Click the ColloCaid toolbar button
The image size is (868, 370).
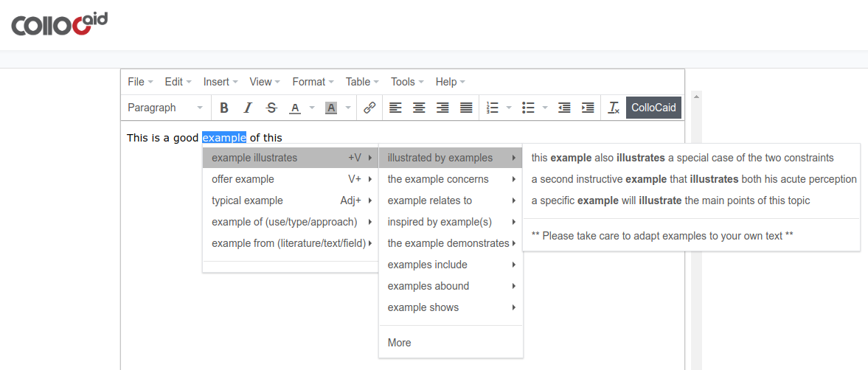coord(653,108)
